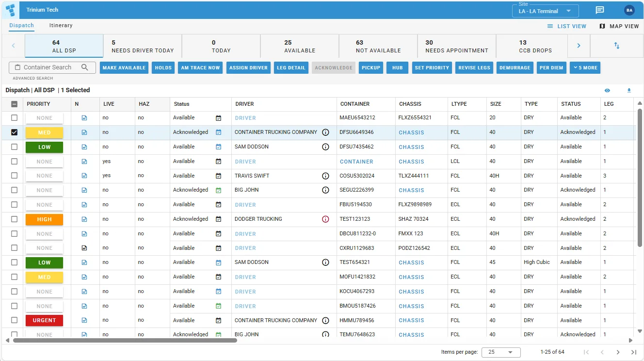Click calendar icon in COSU5302024 row
This screenshot has height=361, width=644.
(x=218, y=176)
